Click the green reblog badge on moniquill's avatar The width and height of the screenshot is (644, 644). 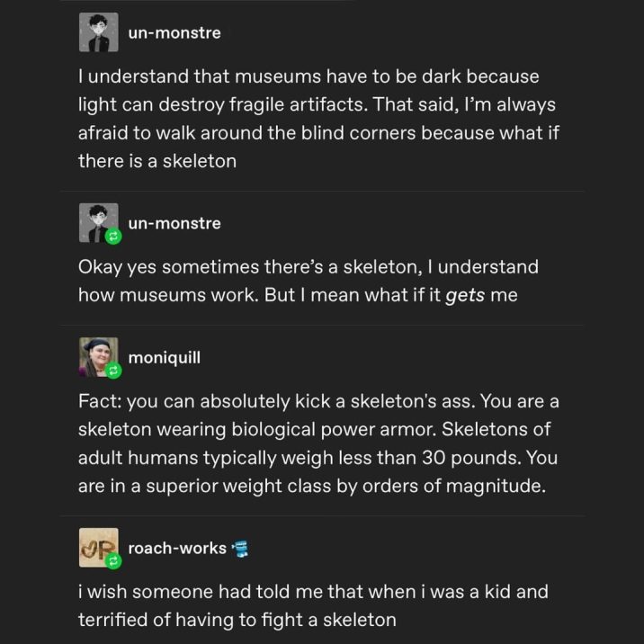point(112,371)
